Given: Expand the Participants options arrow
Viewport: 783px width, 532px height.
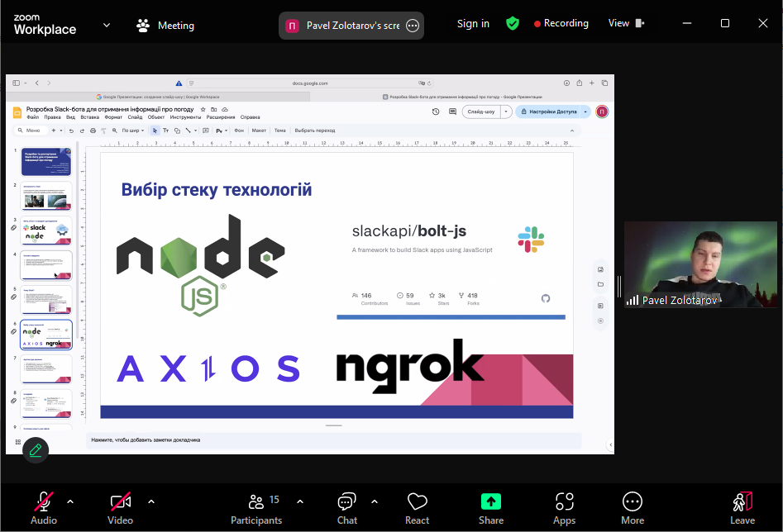Looking at the screenshot, I should (299, 501).
